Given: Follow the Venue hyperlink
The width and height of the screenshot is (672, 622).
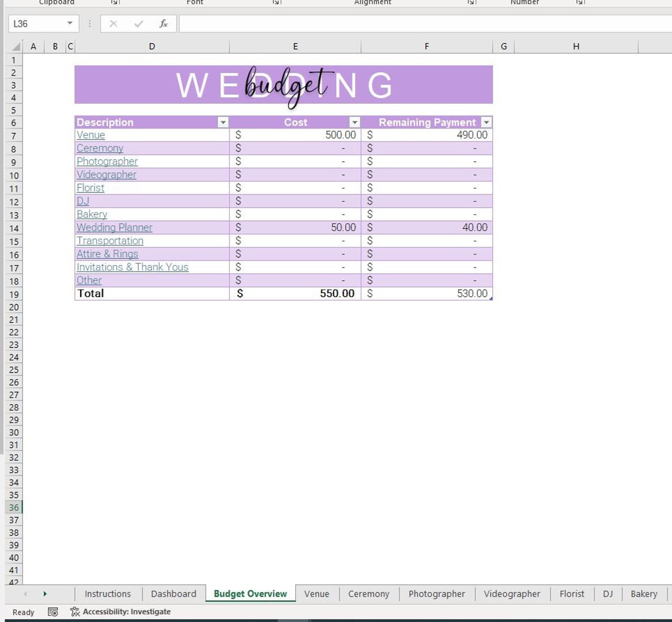Looking at the screenshot, I should [90, 135].
